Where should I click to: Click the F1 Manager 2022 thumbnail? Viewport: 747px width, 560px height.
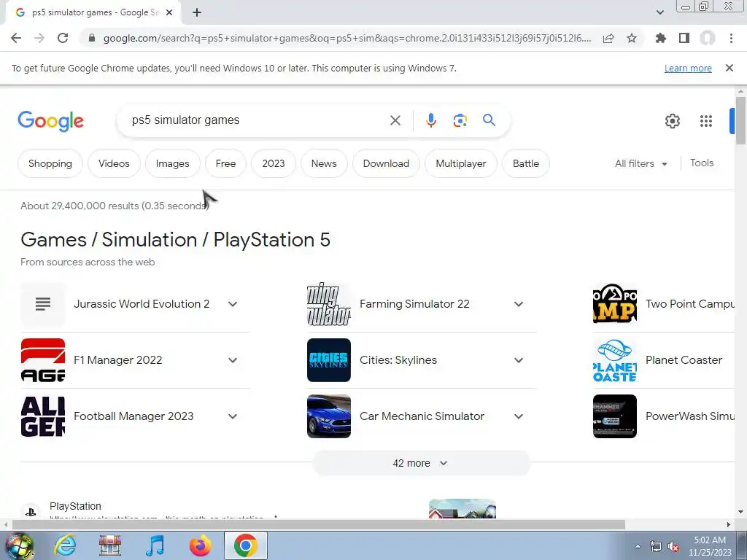click(43, 360)
